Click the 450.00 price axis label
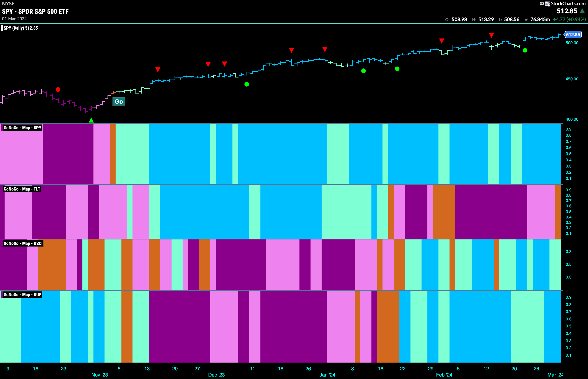Image resolution: width=588 pixels, height=379 pixels. click(x=572, y=79)
